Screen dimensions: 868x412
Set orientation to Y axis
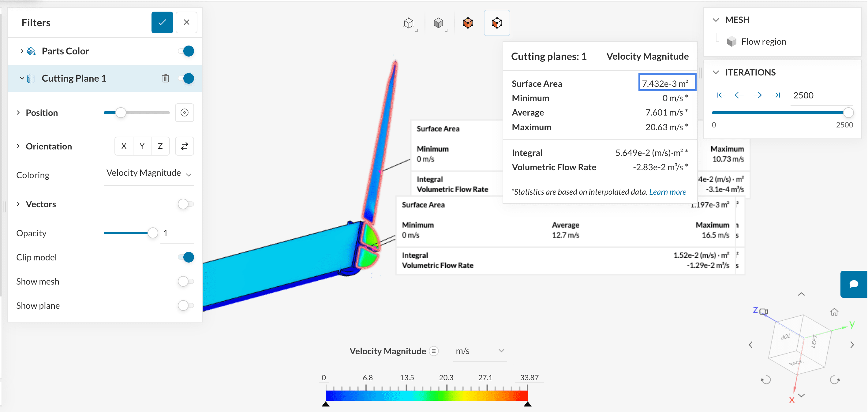coord(142,146)
